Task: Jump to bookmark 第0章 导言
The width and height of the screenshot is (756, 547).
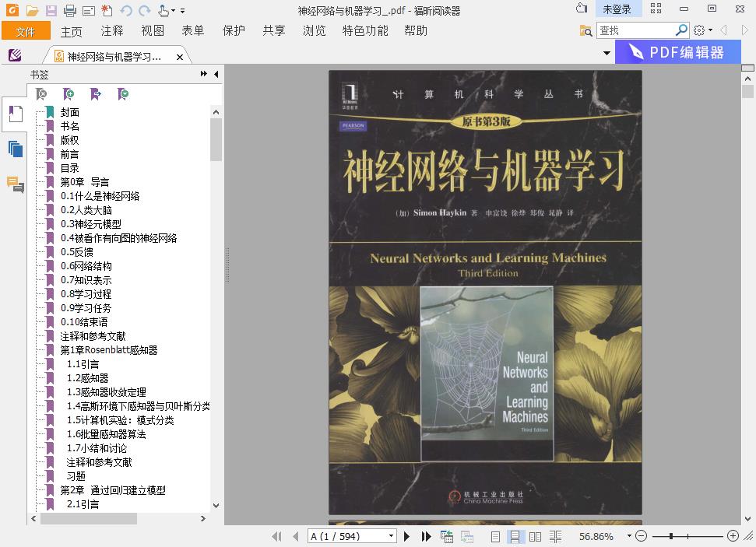Action: click(x=84, y=182)
